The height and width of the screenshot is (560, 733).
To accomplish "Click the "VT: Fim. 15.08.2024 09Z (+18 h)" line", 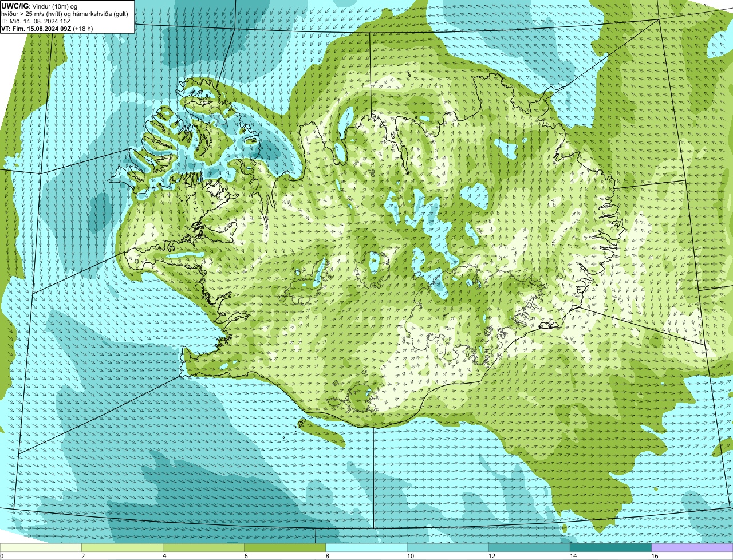I will click(47, 29).
